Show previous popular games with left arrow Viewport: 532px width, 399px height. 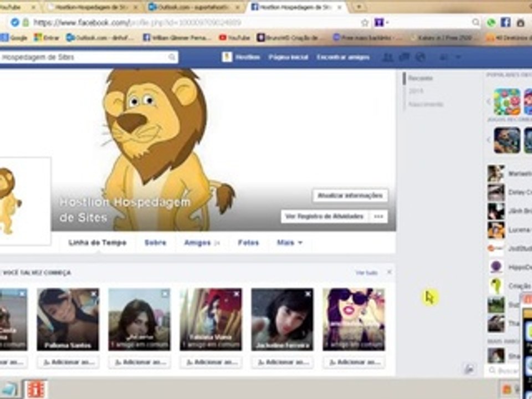pos(489,101)
